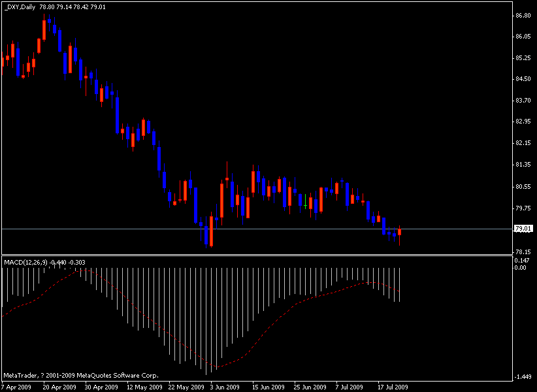Click the OHLC values 78.80 79.14 78.42 79.01

tap(73, 7)
